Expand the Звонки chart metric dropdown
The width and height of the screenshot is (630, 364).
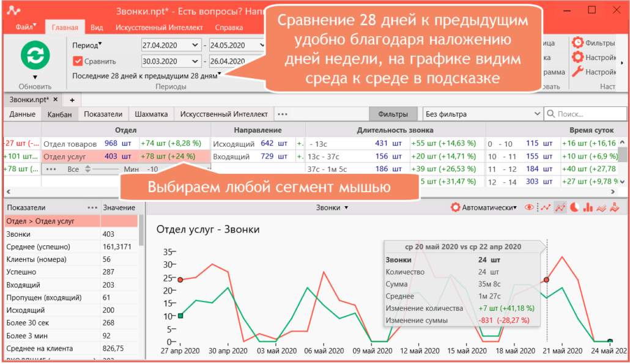point(332,208)
